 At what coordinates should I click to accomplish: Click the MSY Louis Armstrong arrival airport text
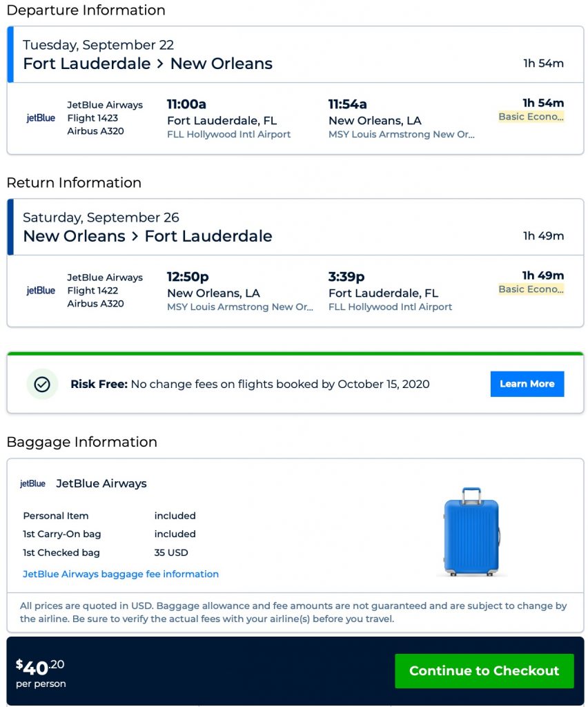pos(401,135)
